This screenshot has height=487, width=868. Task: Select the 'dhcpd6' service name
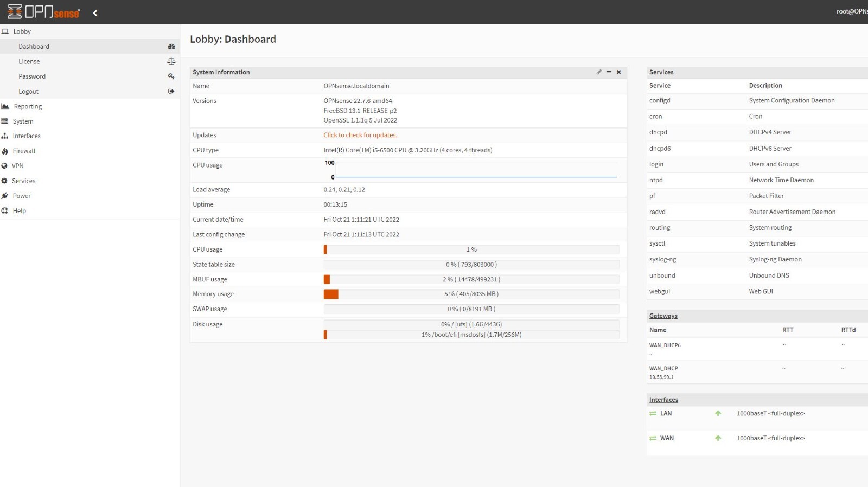click(660, 149)
